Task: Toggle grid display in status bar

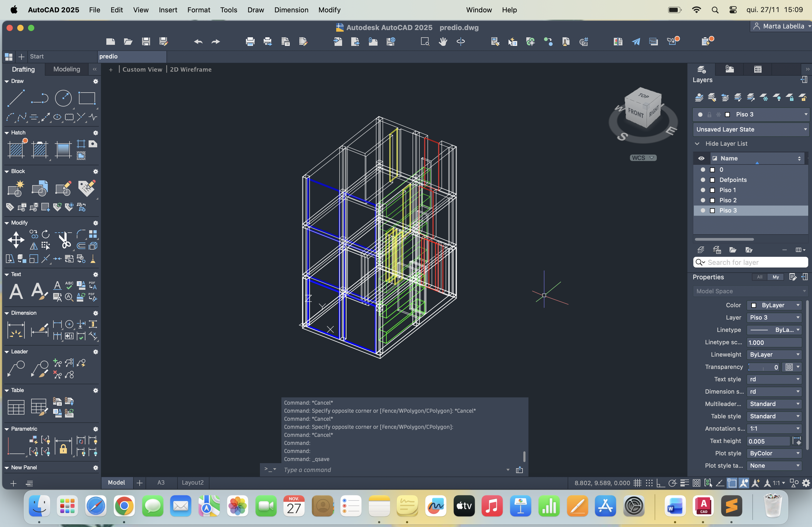Action: [x=637, y=483]
